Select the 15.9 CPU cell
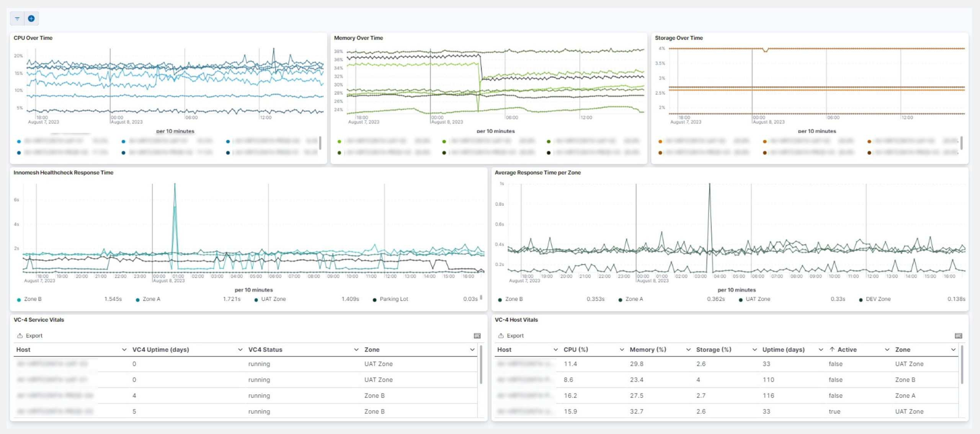Viewport: 980px width, 434px height. pos(570,411)
